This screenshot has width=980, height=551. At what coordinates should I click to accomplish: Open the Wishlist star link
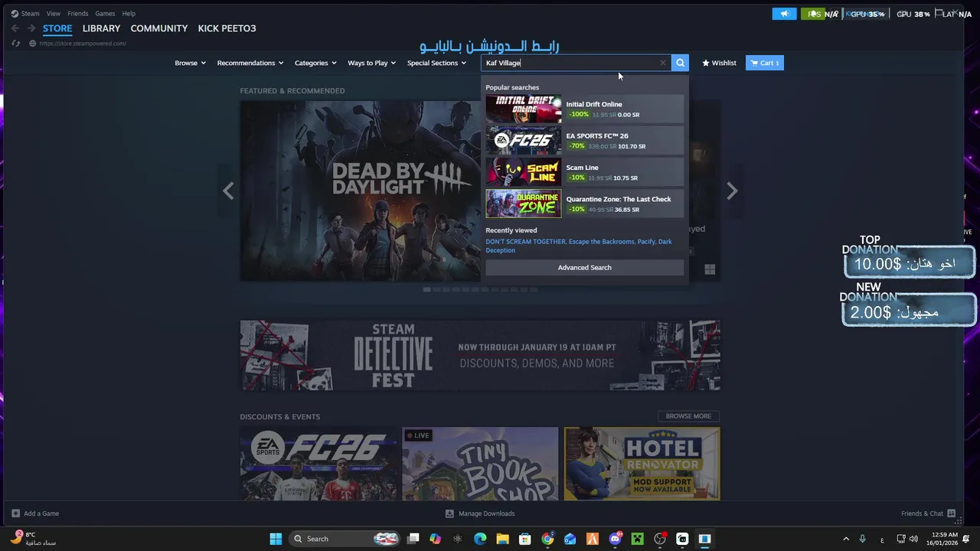719,63
